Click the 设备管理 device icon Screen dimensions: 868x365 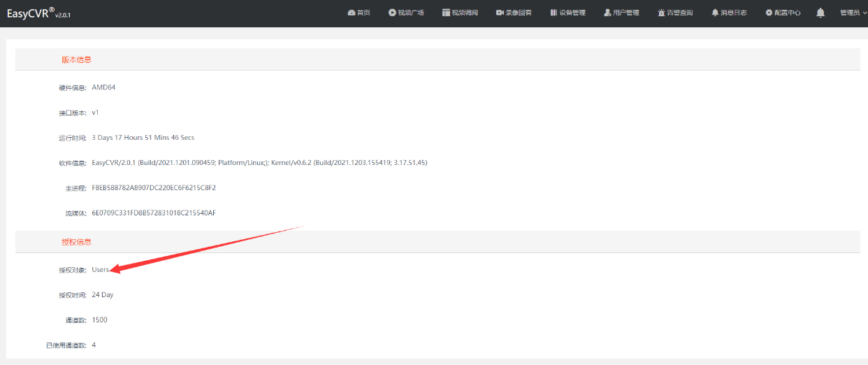click(554, 13)
